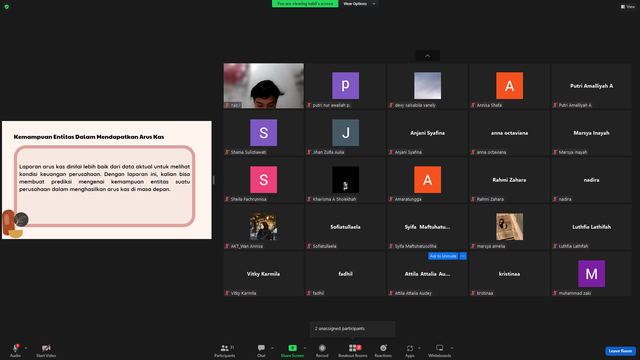The width and height of the screenshot is (640, 360).
Task: Open audio options arrow next to Audio
Action: coord(26,348)
